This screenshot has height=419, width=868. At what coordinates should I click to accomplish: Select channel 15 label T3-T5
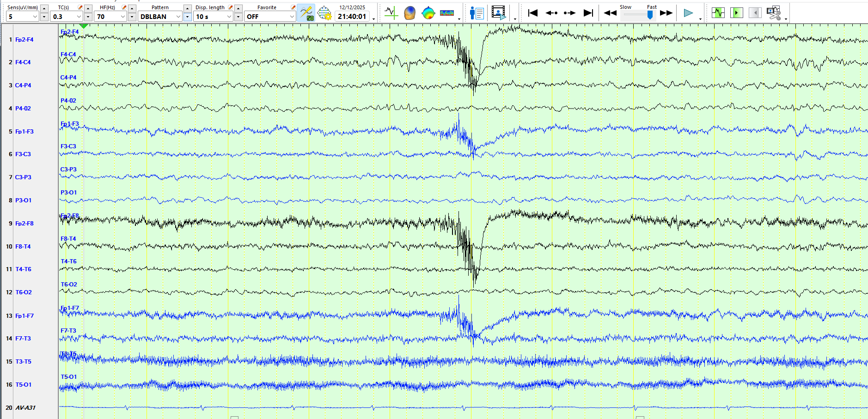[24, 362]
